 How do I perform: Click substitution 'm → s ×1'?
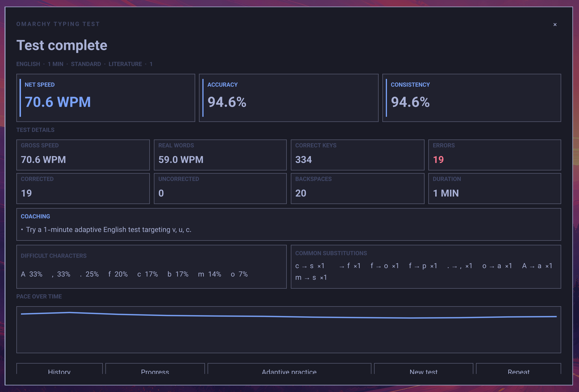(x=311, y=277)
